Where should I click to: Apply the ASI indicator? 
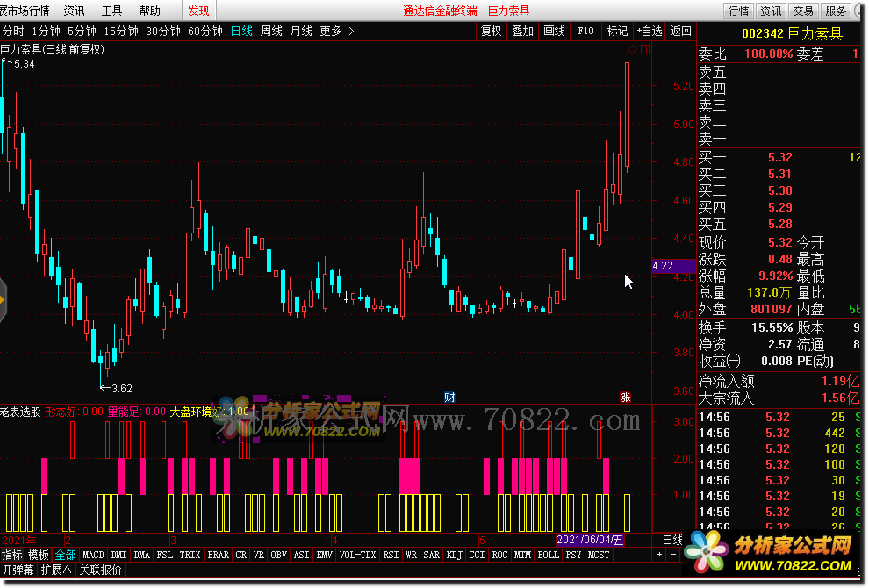tap(301, 555)
